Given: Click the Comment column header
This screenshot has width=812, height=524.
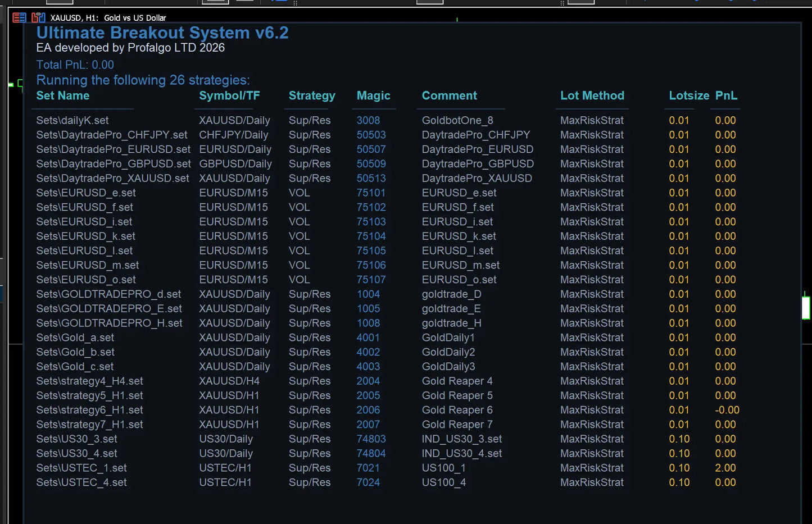Looking at the screenshot, I should tap(450, 95).
